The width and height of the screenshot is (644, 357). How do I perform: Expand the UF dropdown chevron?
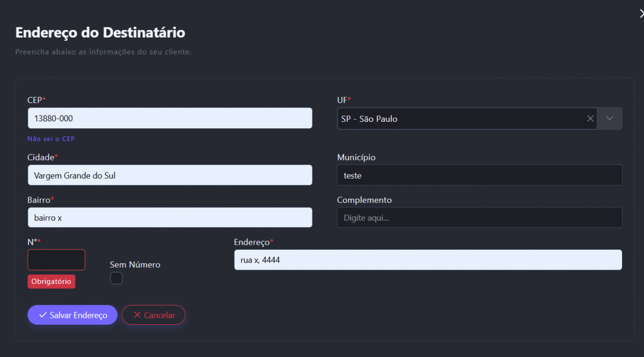(610, 119)
